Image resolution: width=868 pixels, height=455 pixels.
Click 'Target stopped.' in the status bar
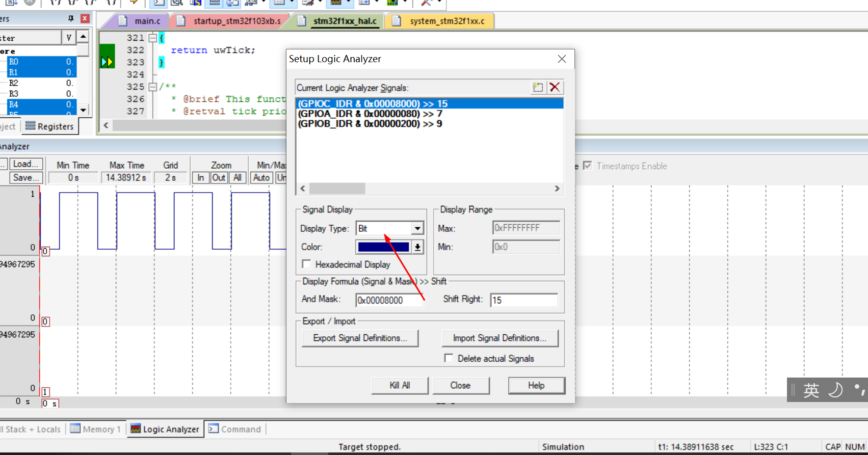coord(370,447)
